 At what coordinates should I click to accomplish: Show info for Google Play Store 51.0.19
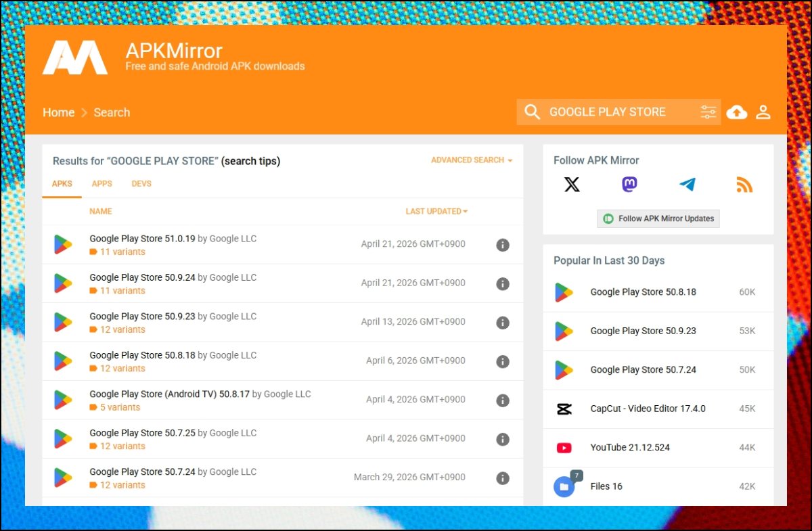coord(503,245)
